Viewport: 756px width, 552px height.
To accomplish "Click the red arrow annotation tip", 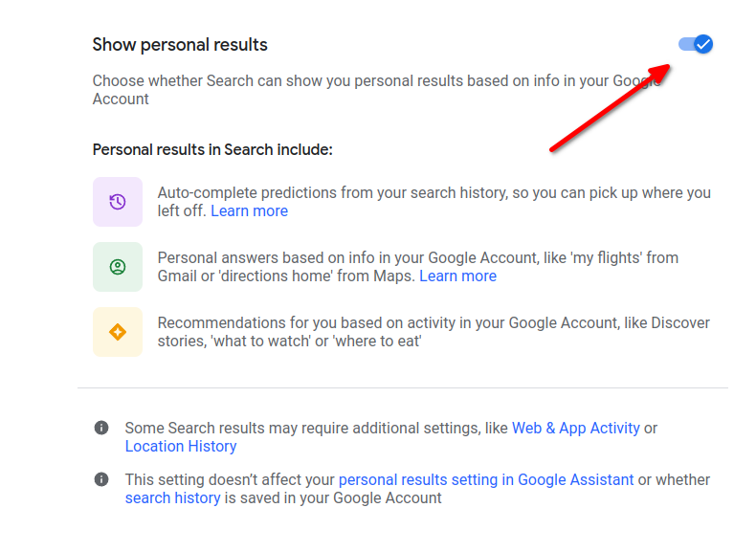I will coord(668,66).
